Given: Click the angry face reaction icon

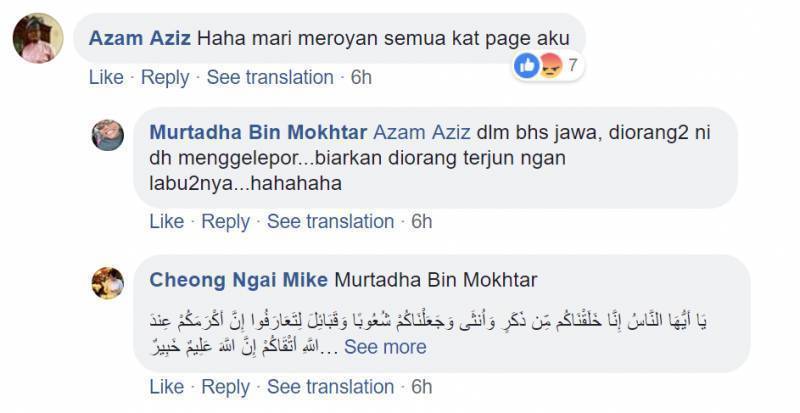Looking at the screenshot, I should (x=549, y=65).
